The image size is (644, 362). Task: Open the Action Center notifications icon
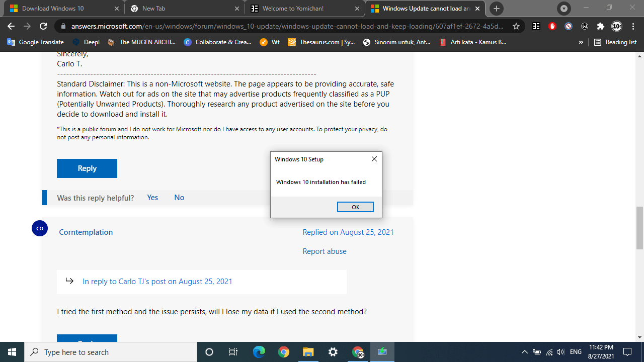tap(627, 352)
